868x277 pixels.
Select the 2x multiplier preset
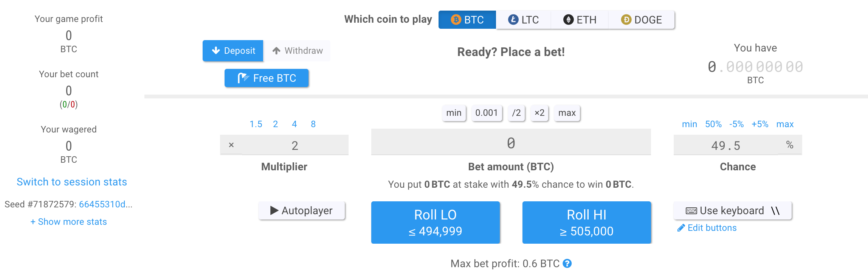coord(275,124)
